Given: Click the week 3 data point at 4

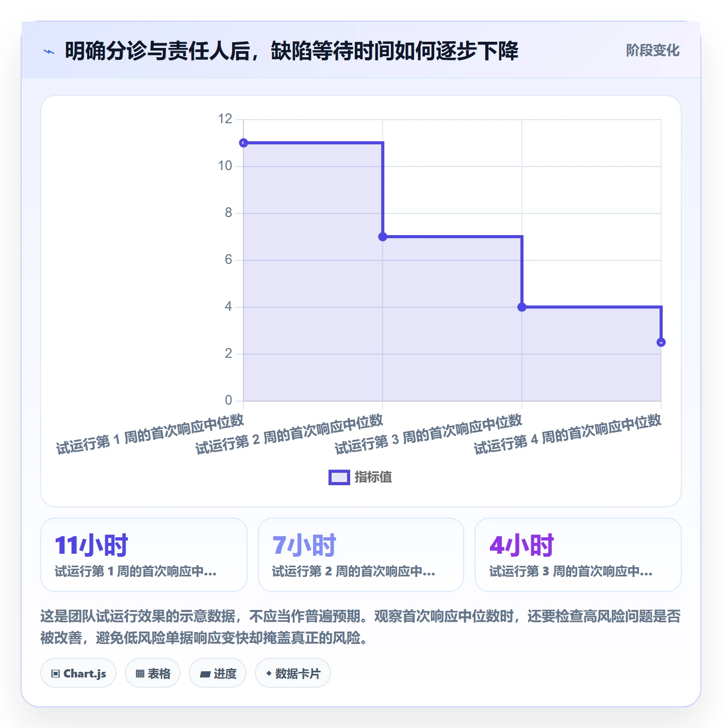Looking at the screenshot, I should 522,307.
